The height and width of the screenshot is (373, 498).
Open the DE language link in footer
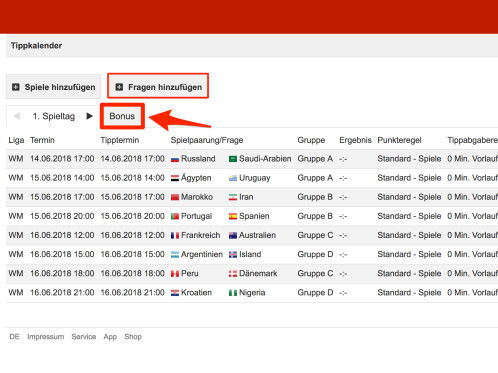coord(14,337)
